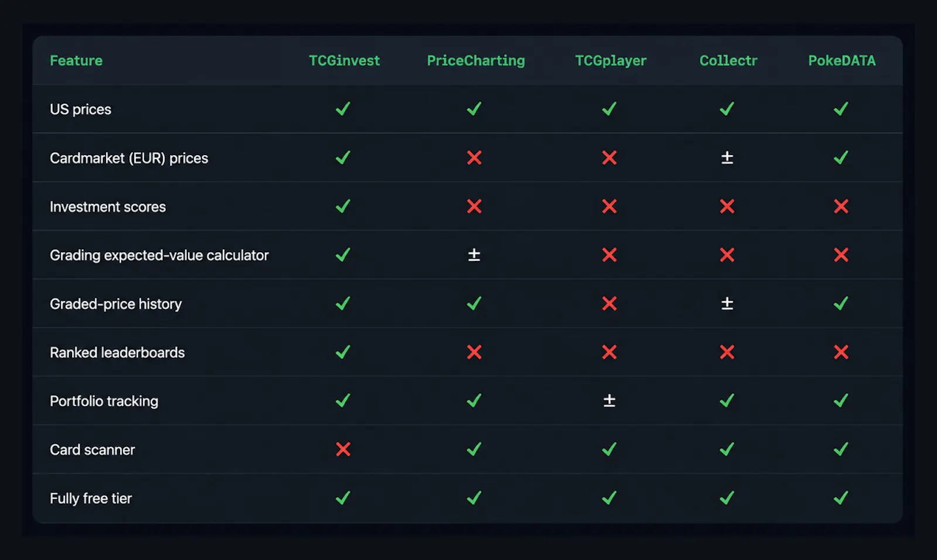Click PokeDATA checkmark for Portfolio tracking
The image size is (937, 560).
pos(841,400)
